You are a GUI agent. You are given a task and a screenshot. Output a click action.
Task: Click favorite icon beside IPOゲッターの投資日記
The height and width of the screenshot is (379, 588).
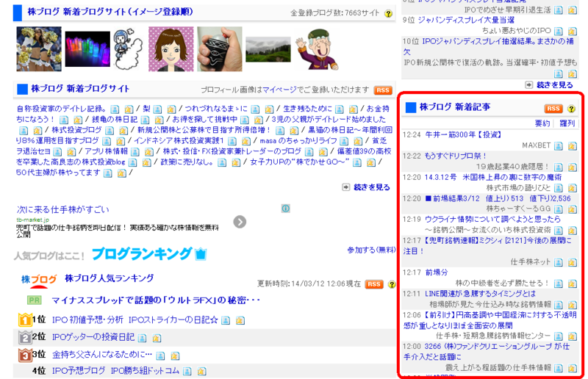pyautogui.click(x=157, y=338)
